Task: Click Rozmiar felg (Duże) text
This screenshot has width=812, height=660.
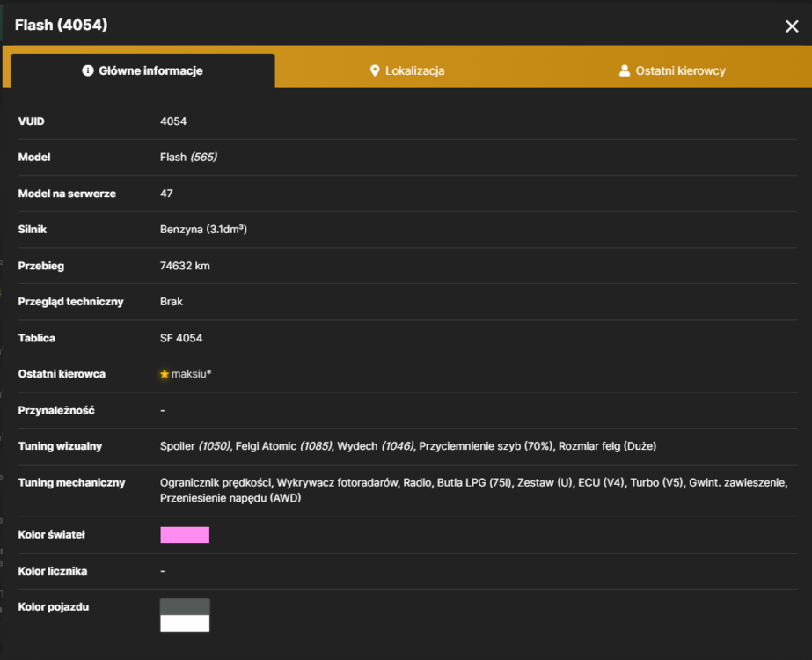Action: 607,446
